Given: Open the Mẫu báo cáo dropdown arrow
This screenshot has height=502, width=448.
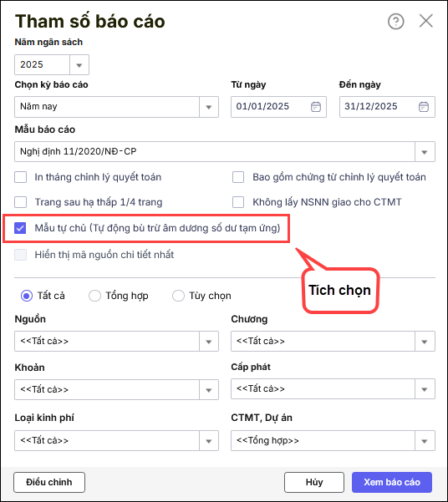Looking at the screenshot, I should click(425, 152).
